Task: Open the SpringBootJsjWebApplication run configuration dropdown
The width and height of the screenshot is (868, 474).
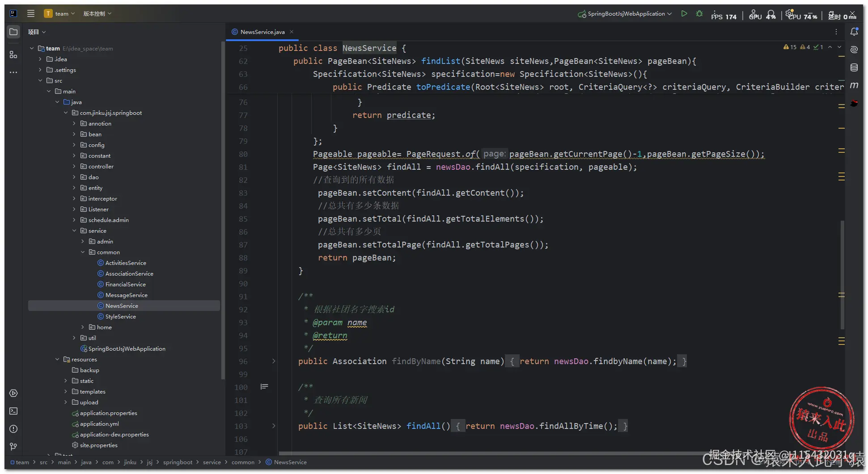Action: coord(625,13)
